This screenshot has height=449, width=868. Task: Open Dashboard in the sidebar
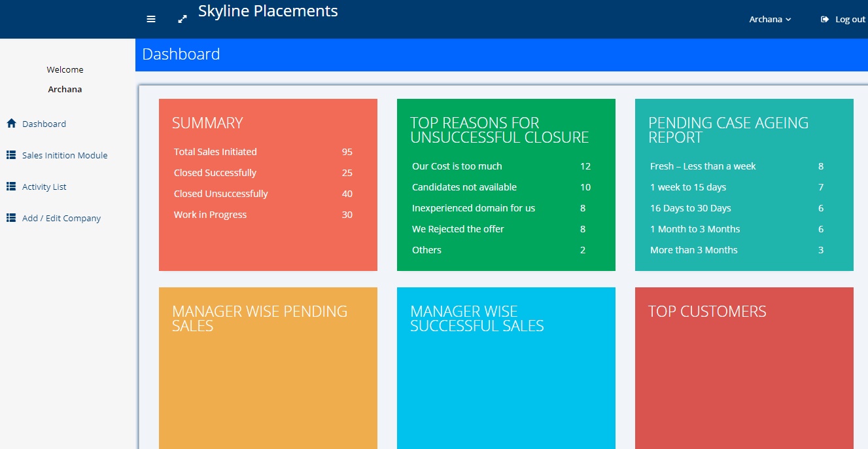point(44,124)
